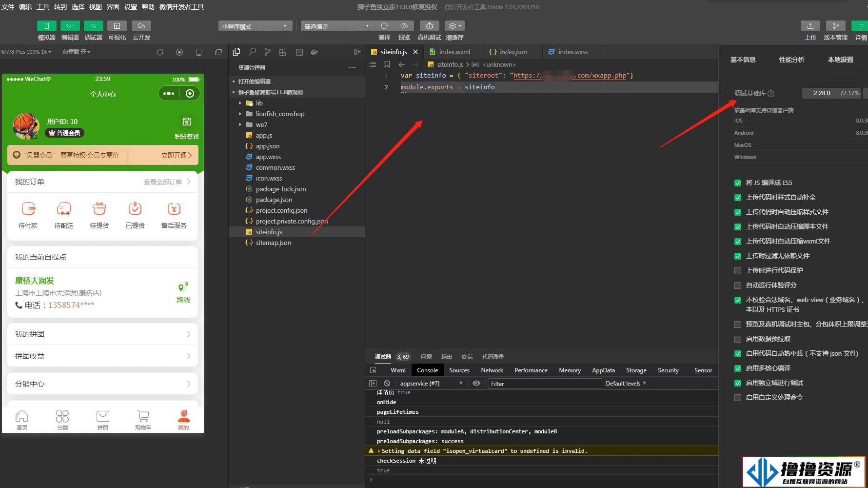Click the bookmark icon in editor toolbar
The width and height of the screenshot is (868, 488).
387,64
